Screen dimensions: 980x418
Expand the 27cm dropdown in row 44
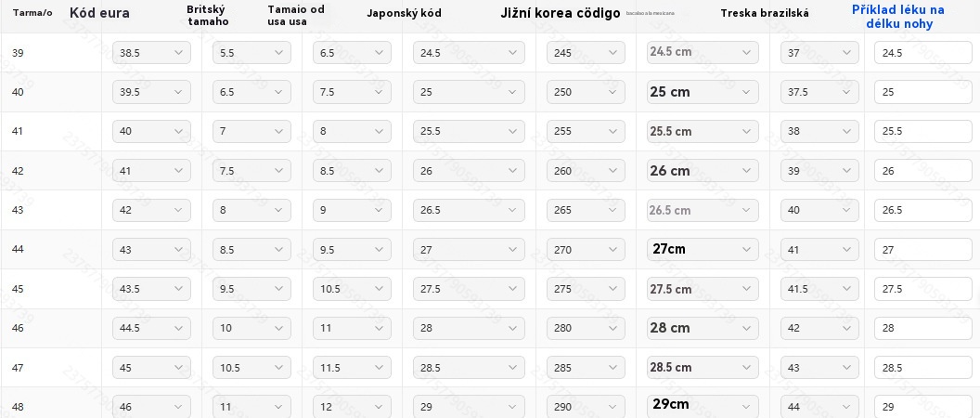point(703,249)
